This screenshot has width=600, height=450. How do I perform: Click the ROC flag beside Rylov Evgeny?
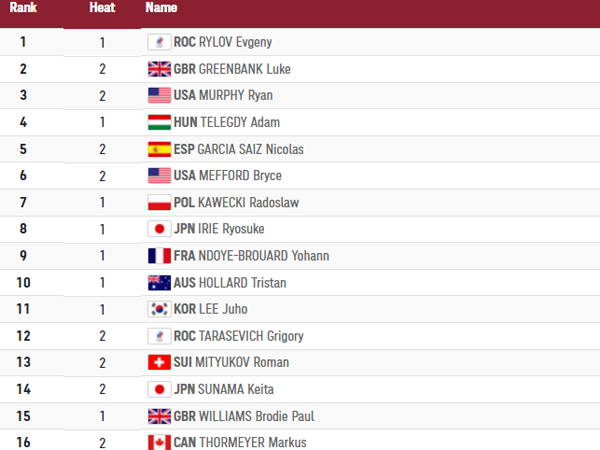tap(159, 42)
